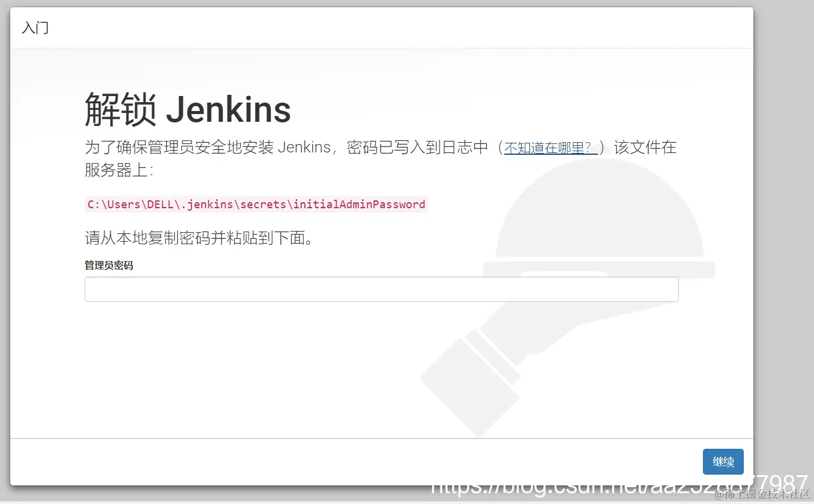
Task: Click the blog.csdn.net watermark URL
Action: click(x=620, y=484)
